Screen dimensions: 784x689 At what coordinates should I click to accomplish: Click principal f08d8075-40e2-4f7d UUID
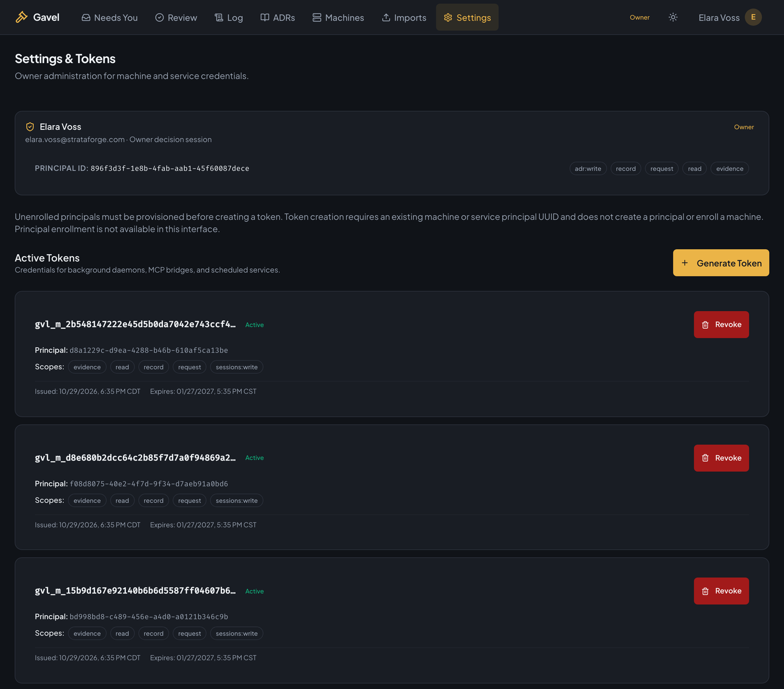[x=149, y=484]
